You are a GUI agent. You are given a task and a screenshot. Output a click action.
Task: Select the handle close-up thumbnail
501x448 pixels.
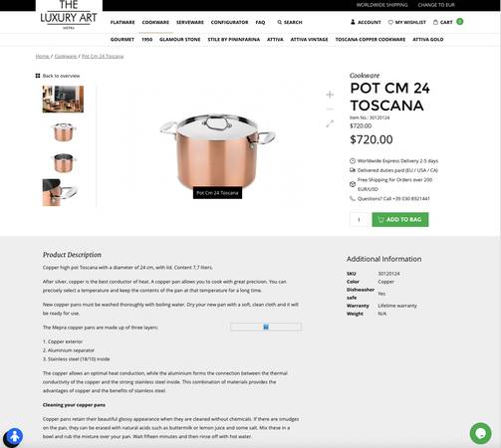[60, 193]
